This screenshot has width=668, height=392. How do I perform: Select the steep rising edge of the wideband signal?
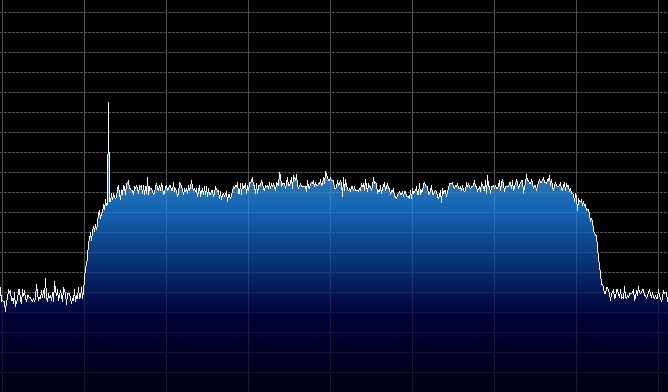(x=89, y=246)
